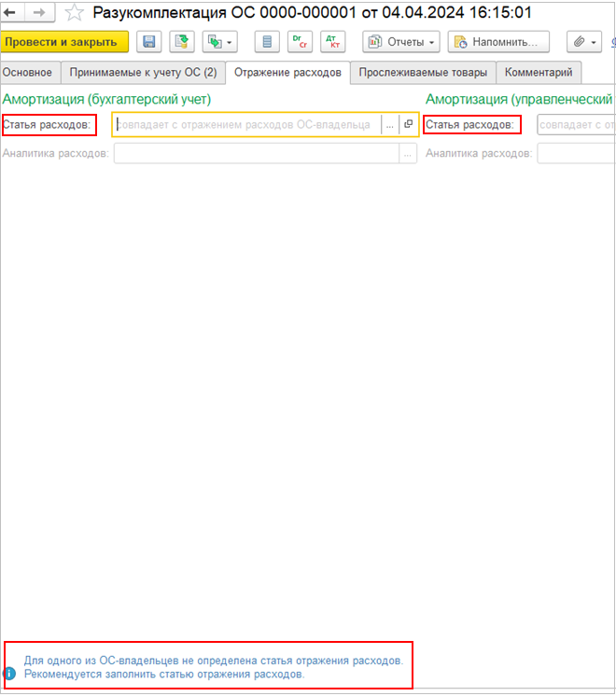Click 'Амортизация (управленческий' heading
This screenshot has width=616, height=696.
(519, 100)
